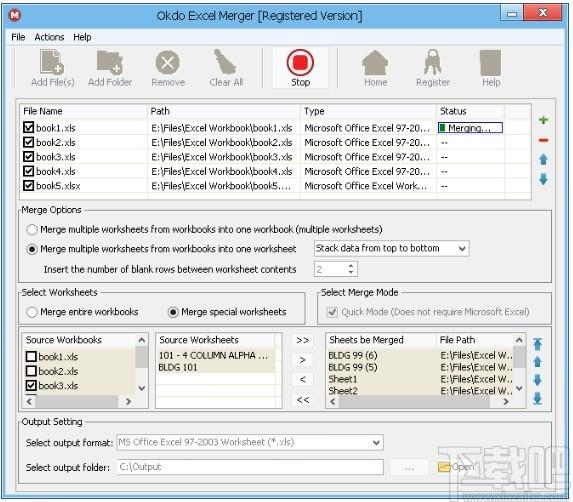Select merge into one worksheet radio option
Viewport: 573px width, 502px height.
[x=32, y=249]
